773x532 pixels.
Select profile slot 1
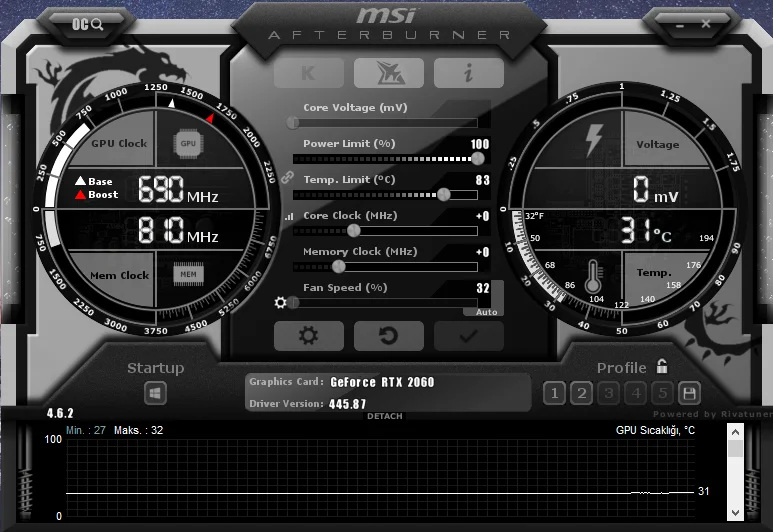(555, 393)
